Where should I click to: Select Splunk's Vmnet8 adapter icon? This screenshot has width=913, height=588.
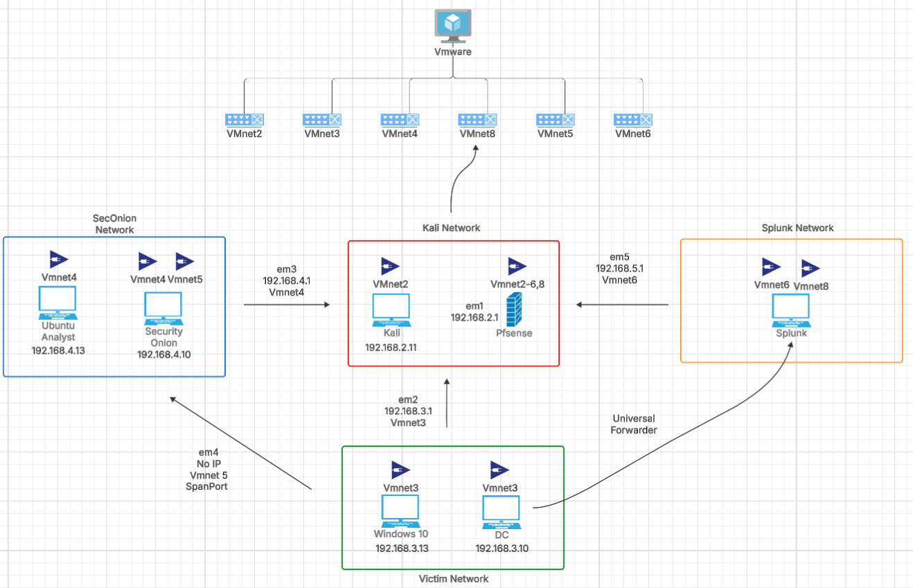(x=811, y=269)
